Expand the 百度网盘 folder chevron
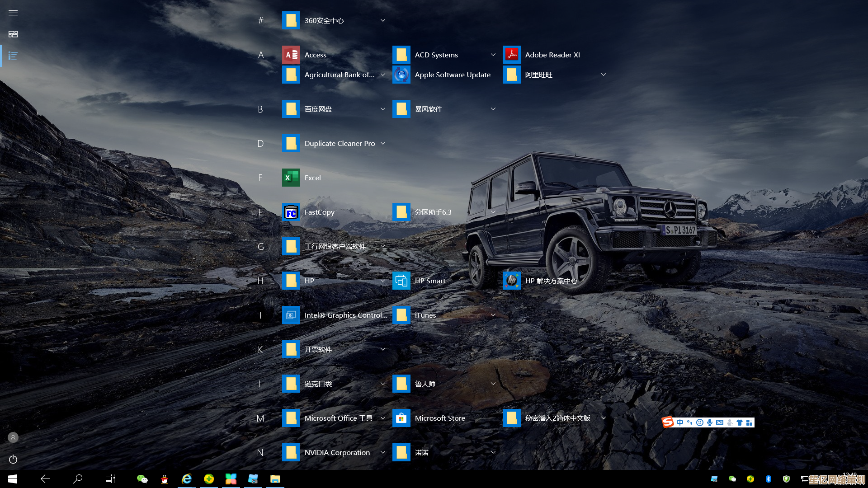 [383, 109]
